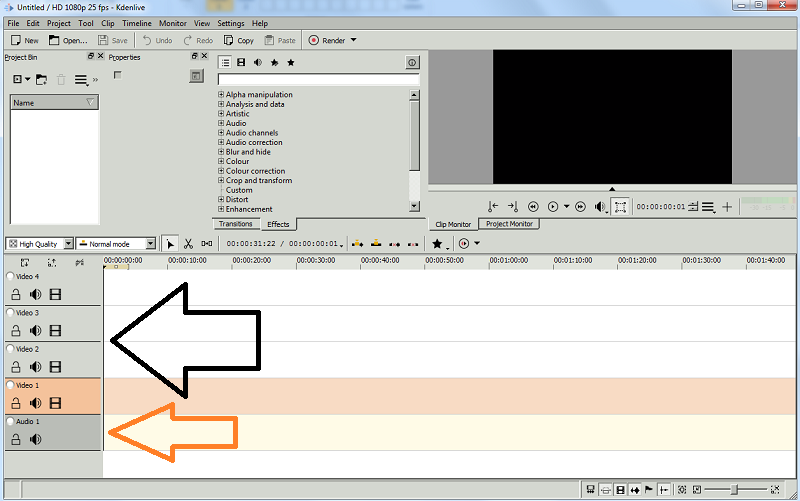Open the High Quality dropdown
This screenshot has height=501, width=800.
click(x=40, y=244)
